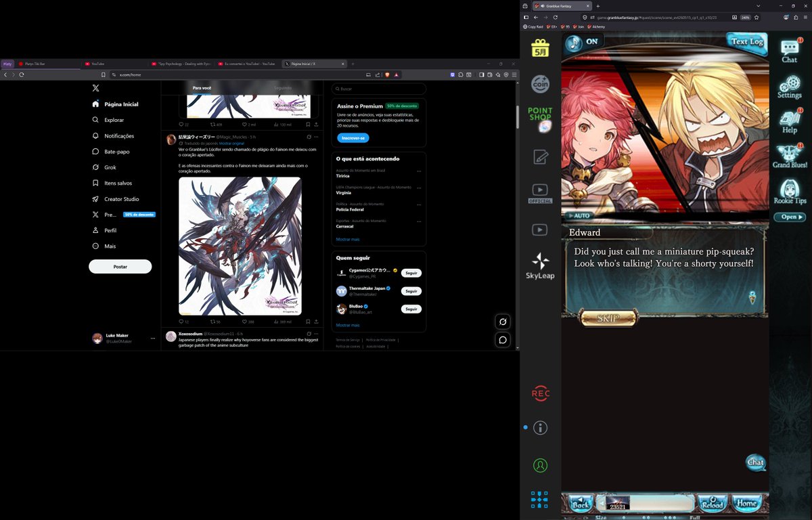Open the info circle icon in Granblue sidebar
The width and height of the screenshot is (812, 520).
(x=540, y=428)
